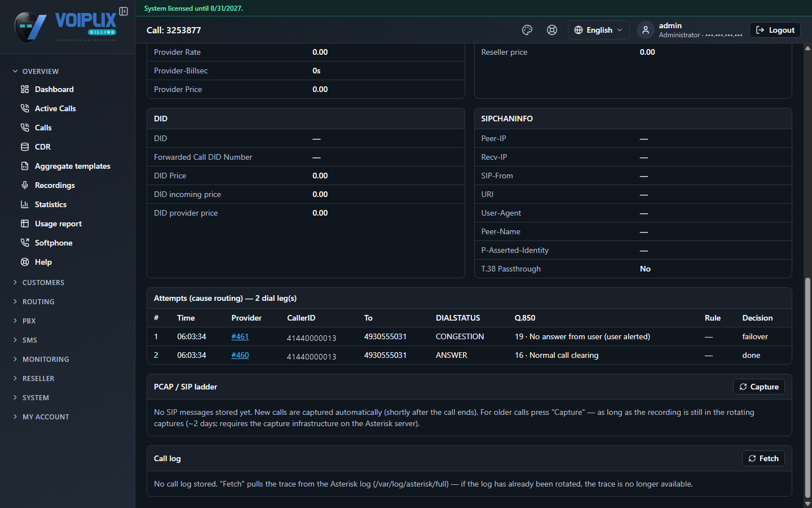
Task: Click the done decision cell
Action: 751,355
